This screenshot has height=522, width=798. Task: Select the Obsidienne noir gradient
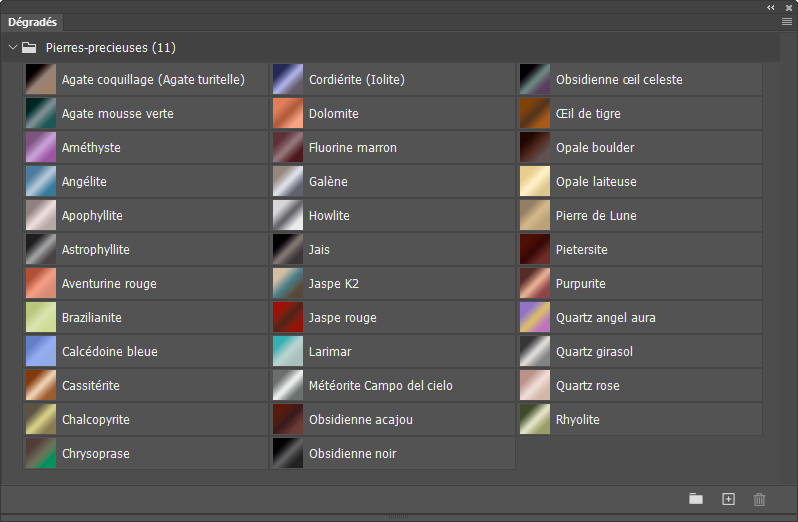tap(288, 454)
